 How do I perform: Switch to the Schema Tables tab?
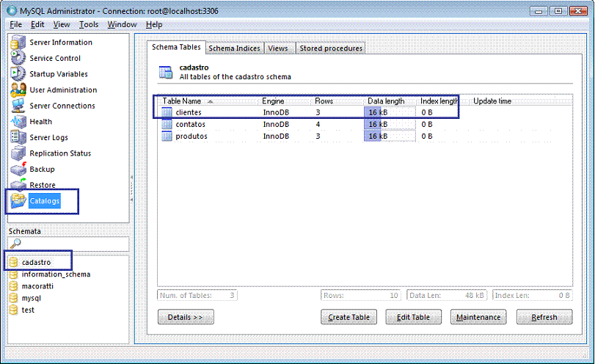(x=176, y=47)
